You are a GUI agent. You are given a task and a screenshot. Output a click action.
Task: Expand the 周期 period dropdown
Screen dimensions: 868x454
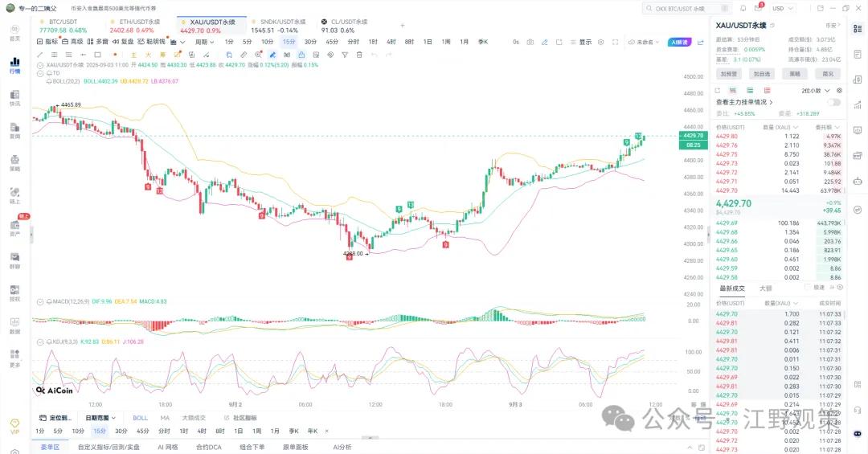click(204, 42)
